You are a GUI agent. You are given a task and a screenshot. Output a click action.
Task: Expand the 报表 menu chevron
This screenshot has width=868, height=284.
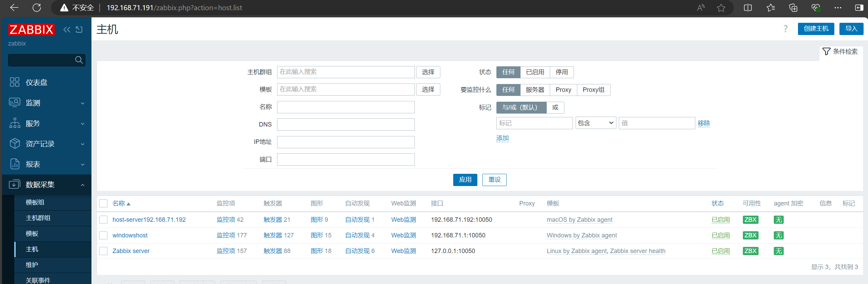click(83, 164)
